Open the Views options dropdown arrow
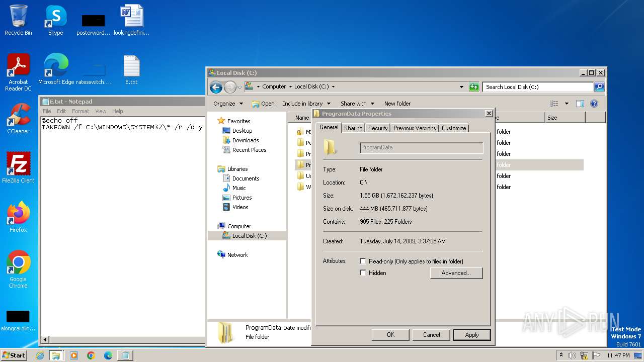Screen dimensions: 644x362 pyautogui.click(x=567, y=104)
